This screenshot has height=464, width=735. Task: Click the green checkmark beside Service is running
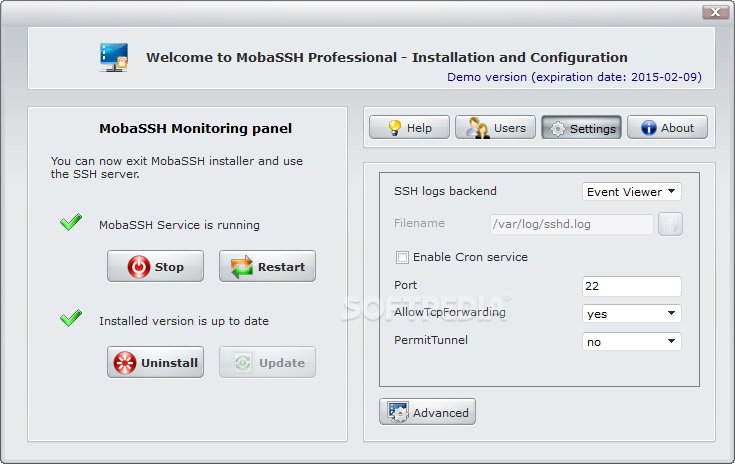(71, 222)
